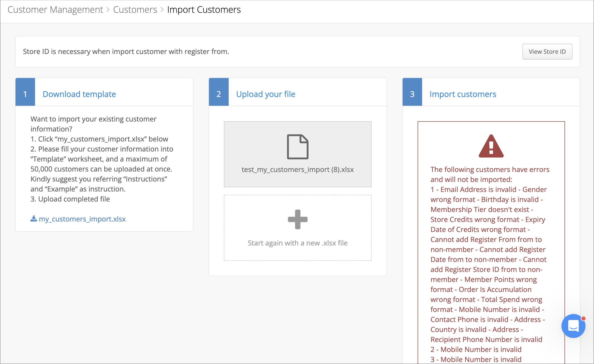Screen dimensions: 594x364
Task: Click '2 - Mobile Number is invalid' error
Action: [x=476, y=349]
